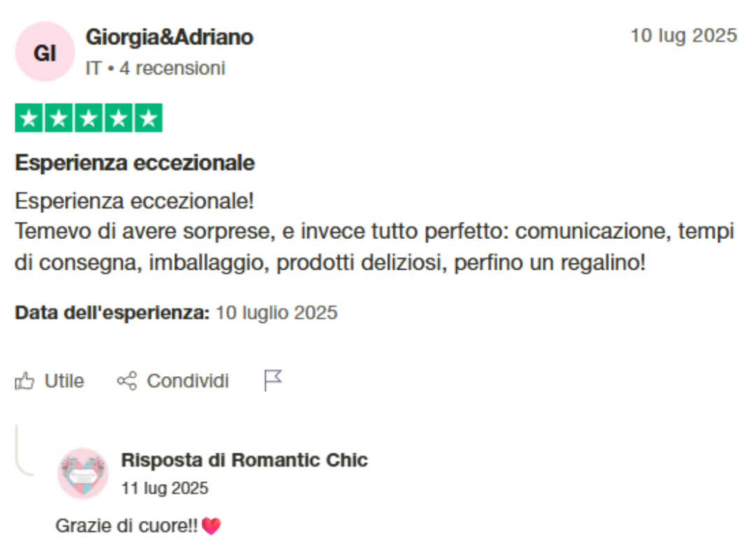Click the "Risposta di Romantic Chic" heading
756x552 pixels.
point(244,460)
